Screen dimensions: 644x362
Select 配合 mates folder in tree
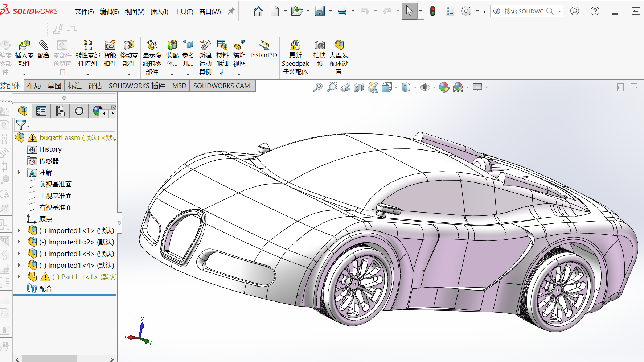(x=45, y=288)
